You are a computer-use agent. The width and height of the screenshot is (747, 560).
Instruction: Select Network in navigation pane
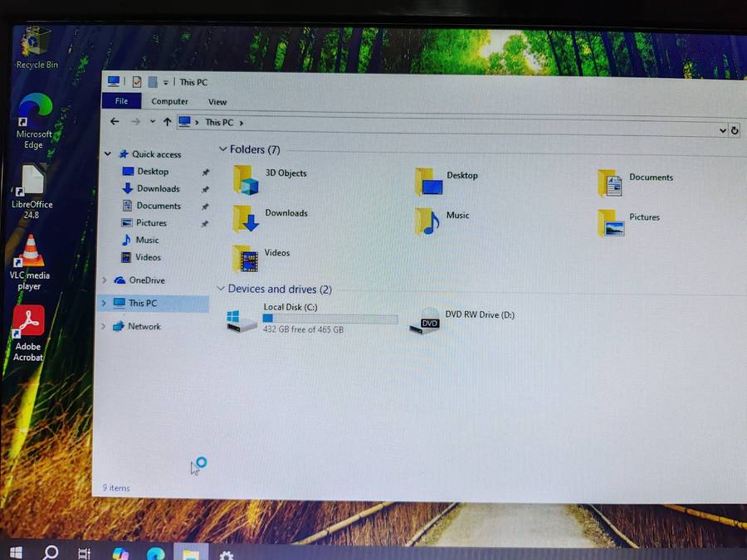click(144, 327)
